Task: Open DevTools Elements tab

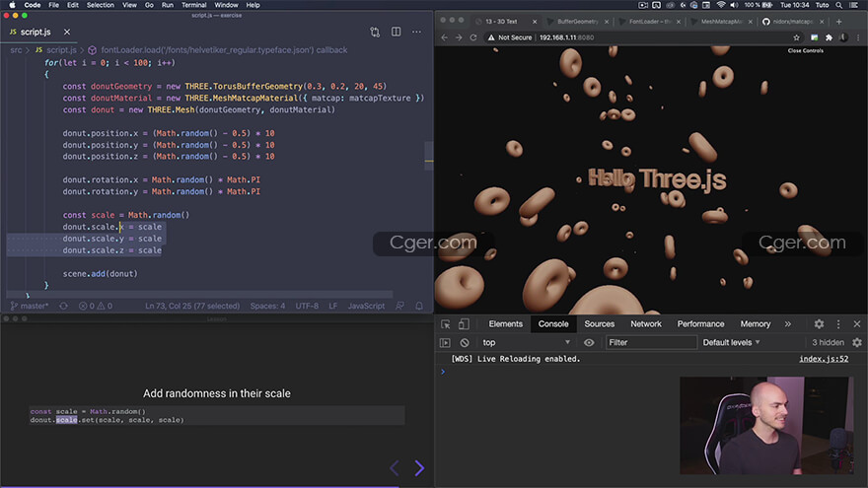Action: [x=505, y=324]
